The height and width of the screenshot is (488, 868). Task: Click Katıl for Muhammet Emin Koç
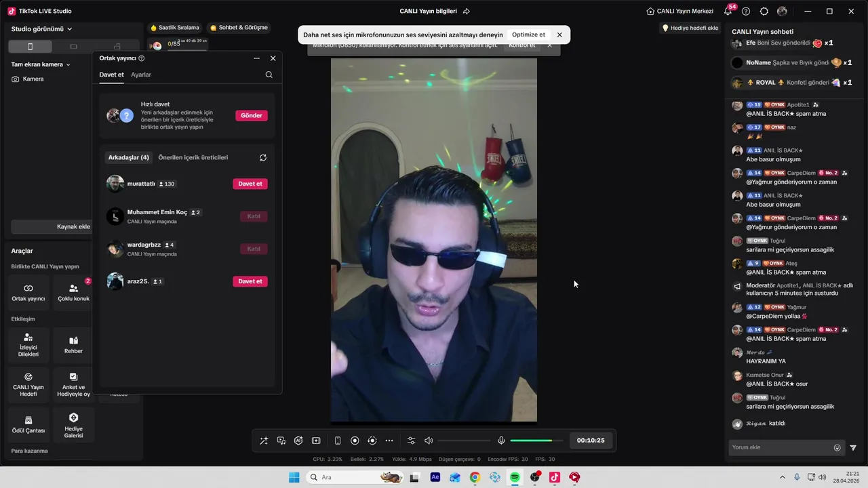(254, 216)
